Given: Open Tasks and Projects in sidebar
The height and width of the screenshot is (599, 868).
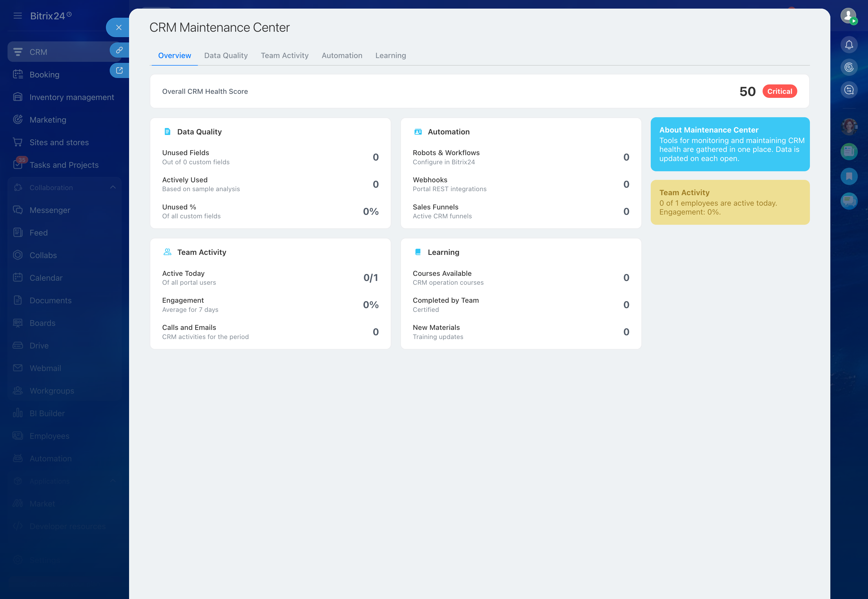Looking at the screenshot, I should click(64, 165).
